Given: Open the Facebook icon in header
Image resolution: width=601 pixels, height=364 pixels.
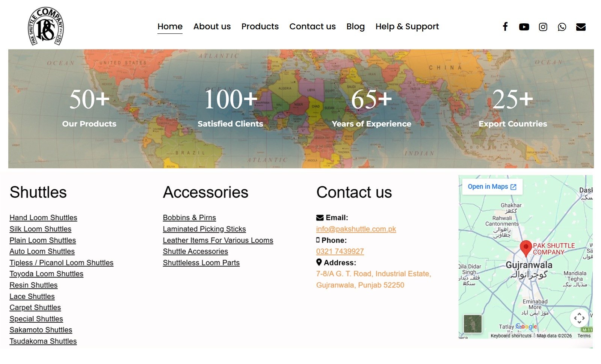Looking at the screenshot, I should (x=505, y=27).
